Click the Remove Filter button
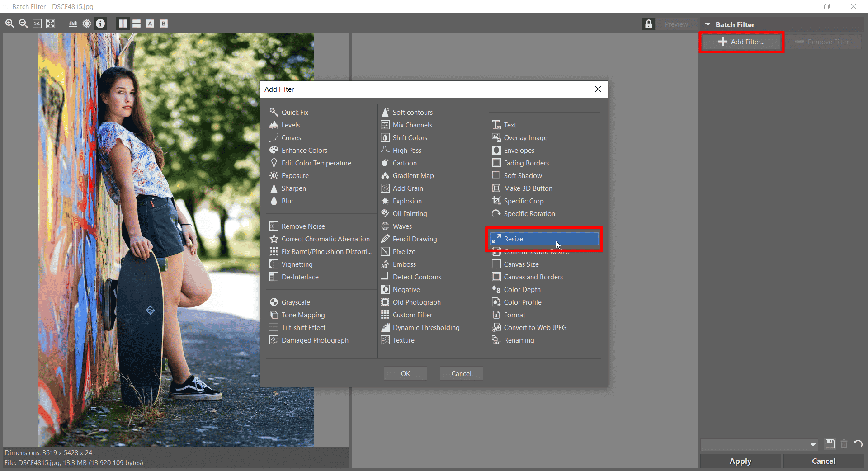This screenshot has height=471, width=868. point(823,42)
